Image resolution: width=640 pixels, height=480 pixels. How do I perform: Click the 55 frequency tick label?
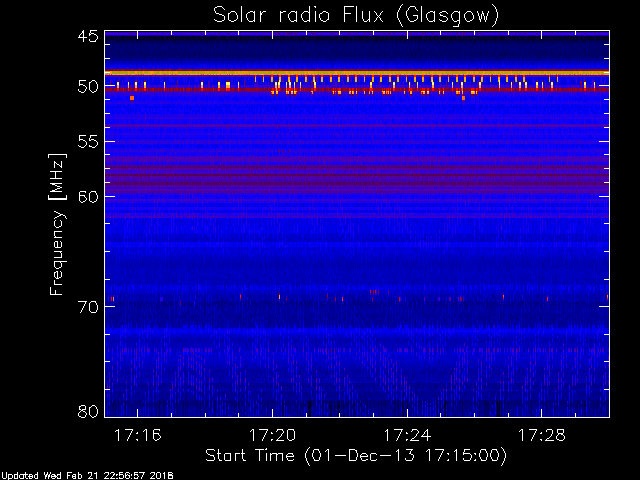click(88, 142)
